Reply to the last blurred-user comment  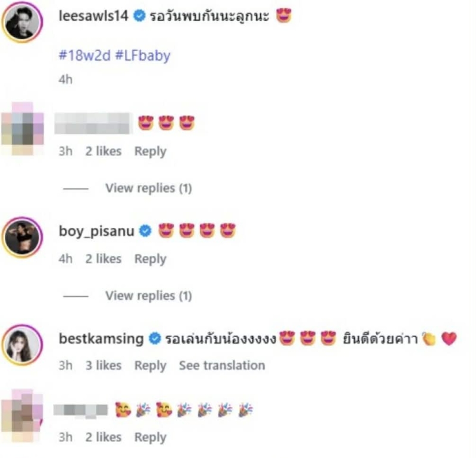coord(151,438)
